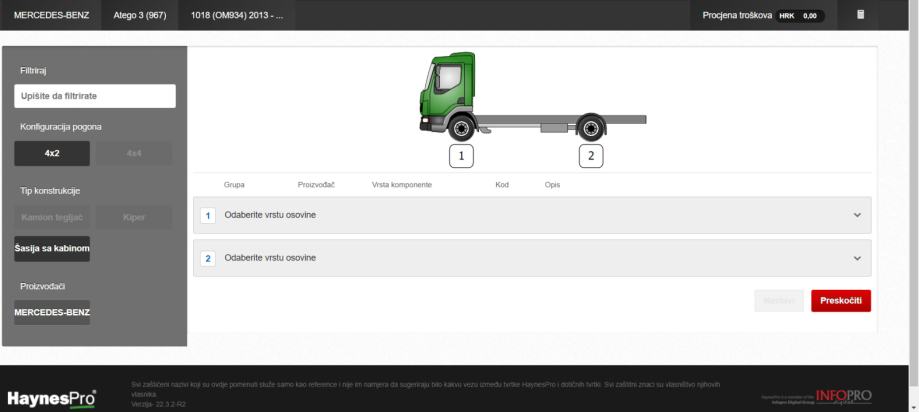The width and height of the screenshot is (919, 412).
Task: Click number 1 badge in first row
Action: (x=207, y=216)
